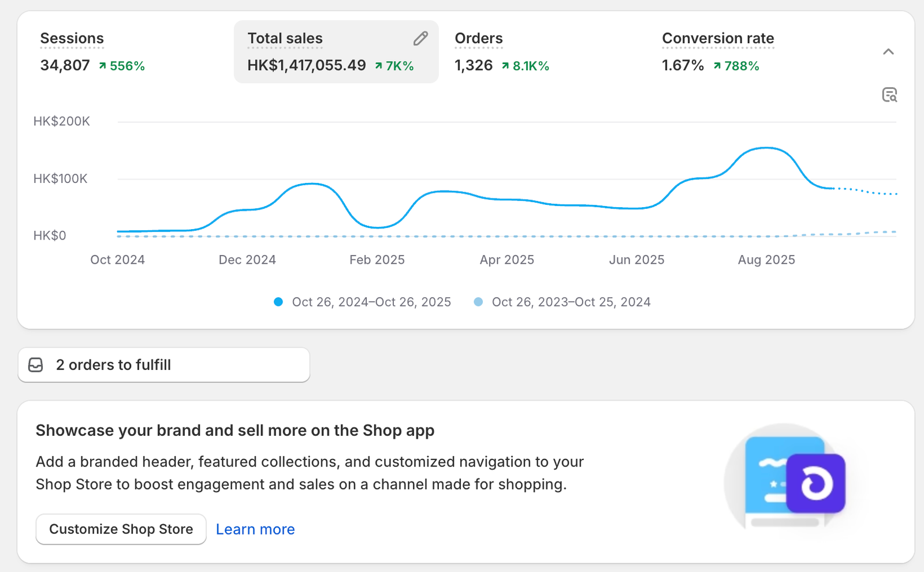
Task: Hide current period data via dark blue legend dot
Action: (279, 301)
